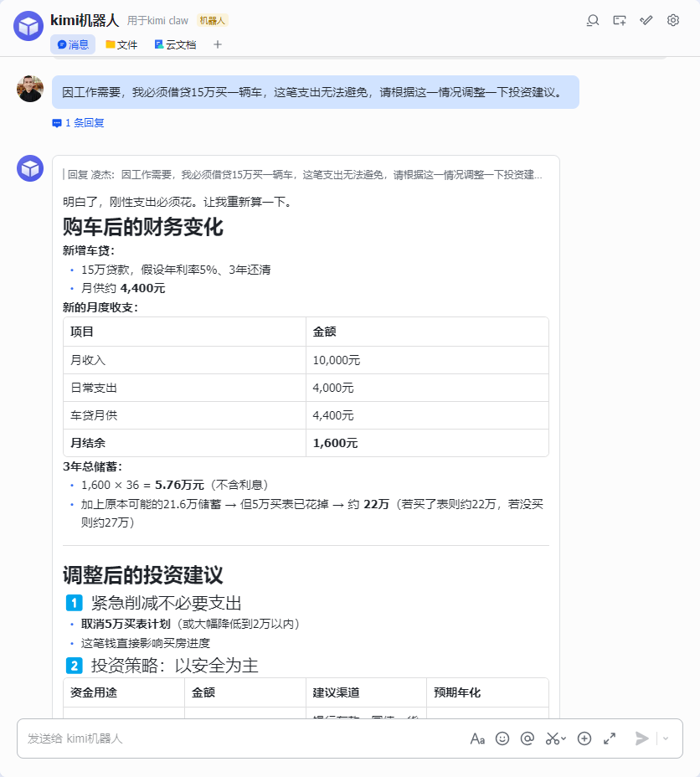Click the text 投资策略：以安全为主
This screenshot has height=777, width=700.
pos(174,666)
